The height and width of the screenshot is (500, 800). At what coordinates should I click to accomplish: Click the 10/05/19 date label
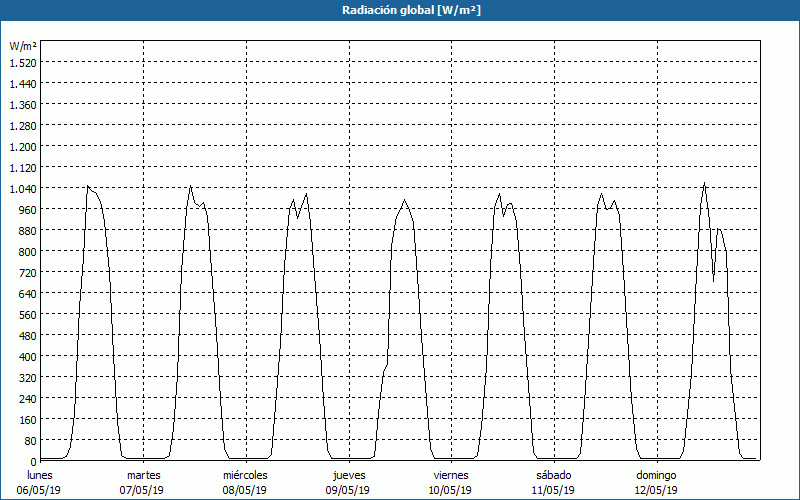click(x=451, y=490)
